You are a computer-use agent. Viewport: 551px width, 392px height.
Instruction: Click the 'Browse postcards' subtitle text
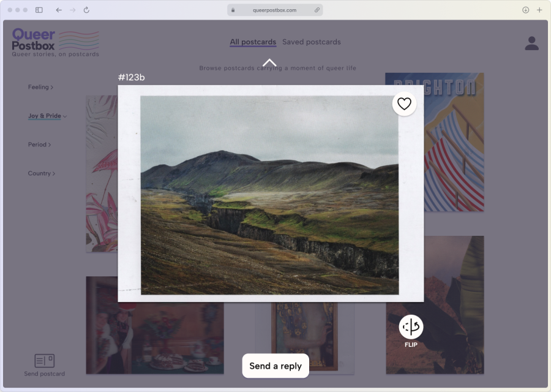tap(277, 68)
